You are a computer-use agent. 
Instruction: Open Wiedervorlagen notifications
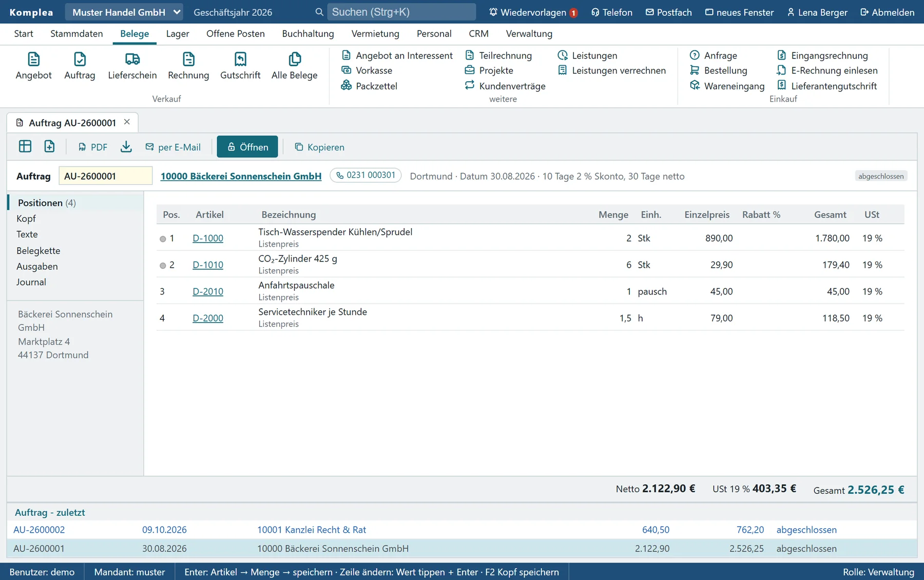[x=533, y=12]
